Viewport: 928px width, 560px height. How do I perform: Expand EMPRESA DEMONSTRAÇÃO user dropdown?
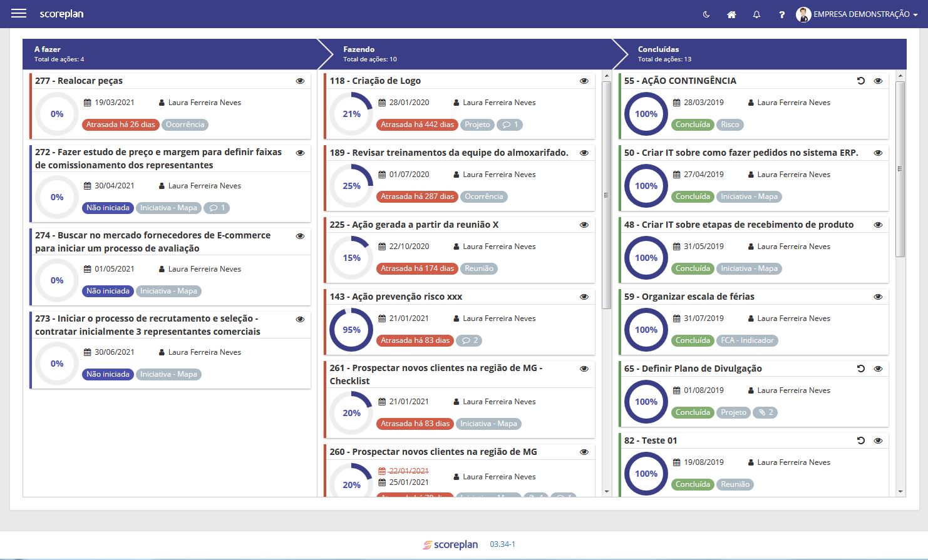pyautogui.click(x=865, y=14)
